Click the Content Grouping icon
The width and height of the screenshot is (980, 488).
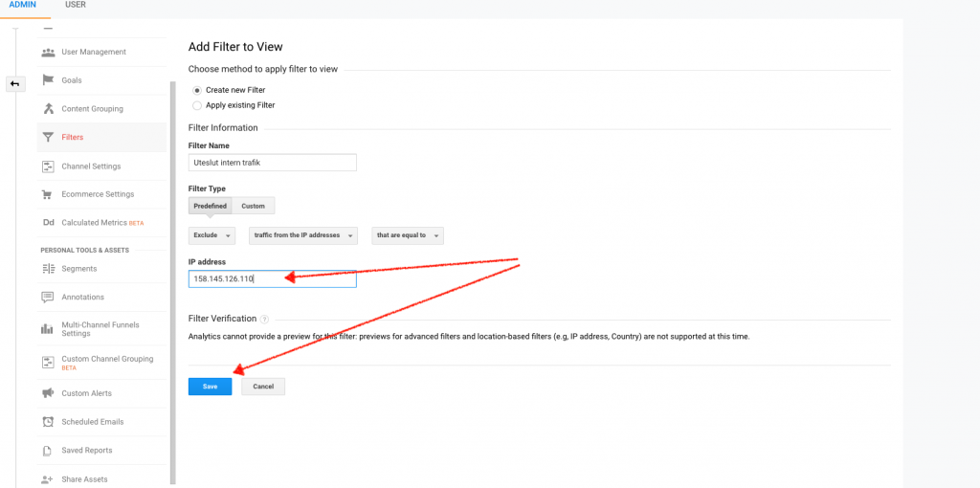(x=48, y=109)
